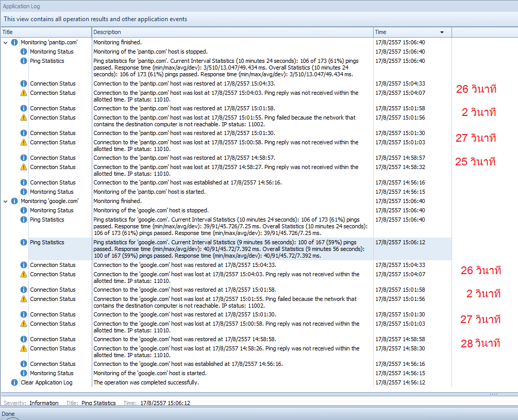This screenshot has width=518, height=420.
Task: Sort by the Title column header
Action: [46, 32]
